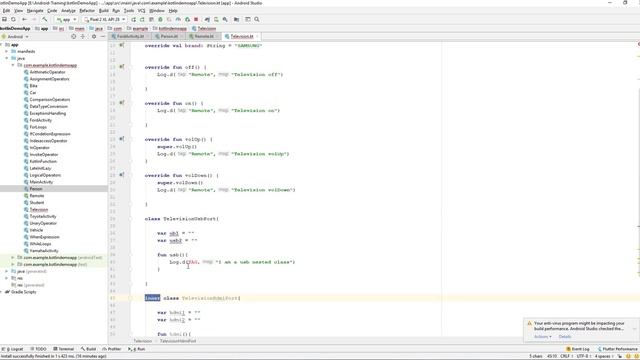Expand the java (generated) folder

coord(7,271)
